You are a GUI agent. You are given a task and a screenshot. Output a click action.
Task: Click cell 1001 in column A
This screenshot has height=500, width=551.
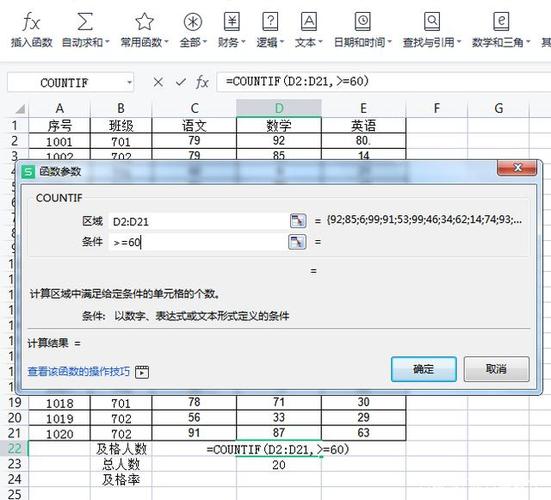click(x=59, y=142)
